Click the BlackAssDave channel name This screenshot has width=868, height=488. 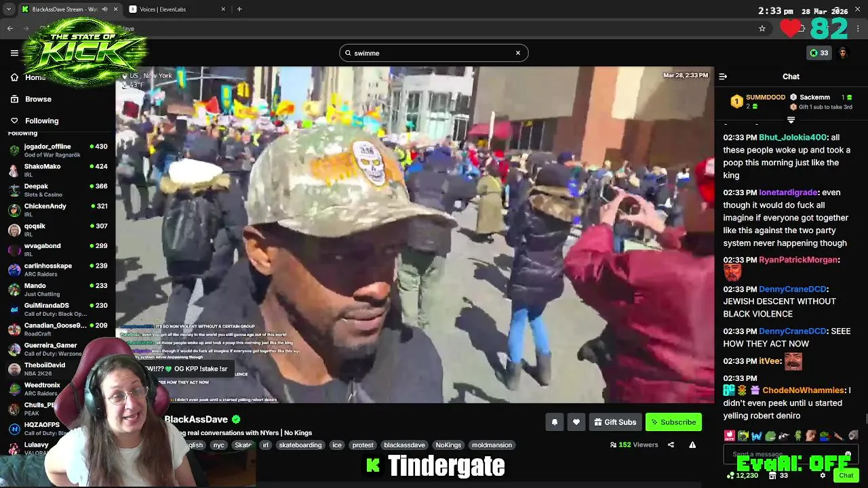[x=196, y=420]
